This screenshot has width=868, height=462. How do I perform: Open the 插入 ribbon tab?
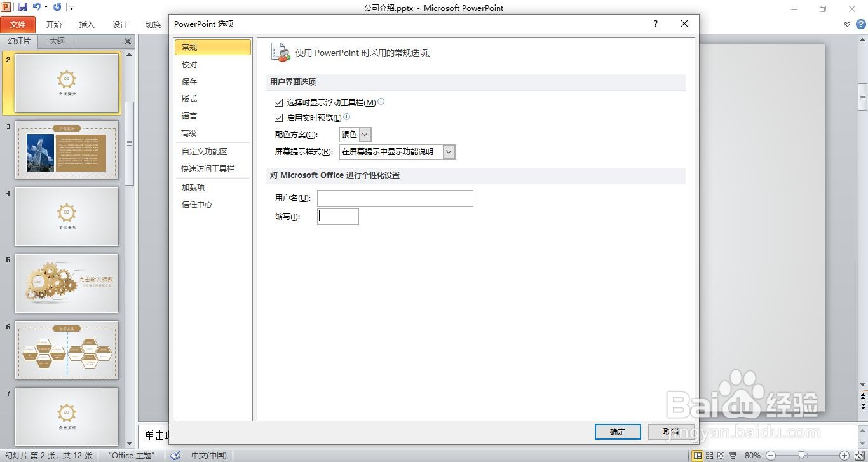87,24
